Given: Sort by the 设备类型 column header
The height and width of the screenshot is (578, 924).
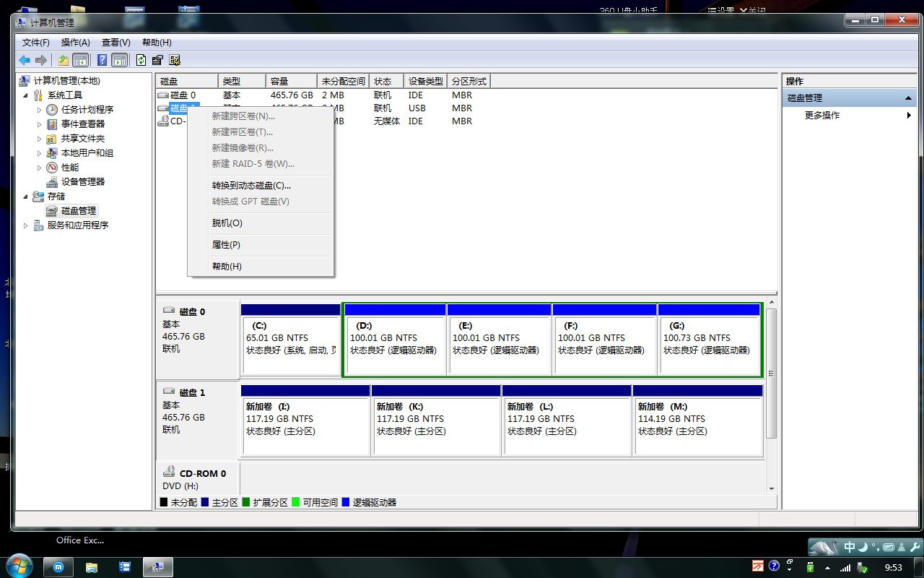Looking at the screenshot, I should 426,82.
